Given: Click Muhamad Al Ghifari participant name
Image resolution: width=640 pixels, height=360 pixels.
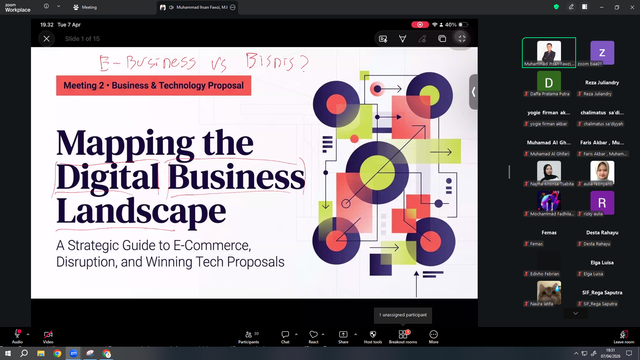Looking at the screenshot, I should click(549, 142).
